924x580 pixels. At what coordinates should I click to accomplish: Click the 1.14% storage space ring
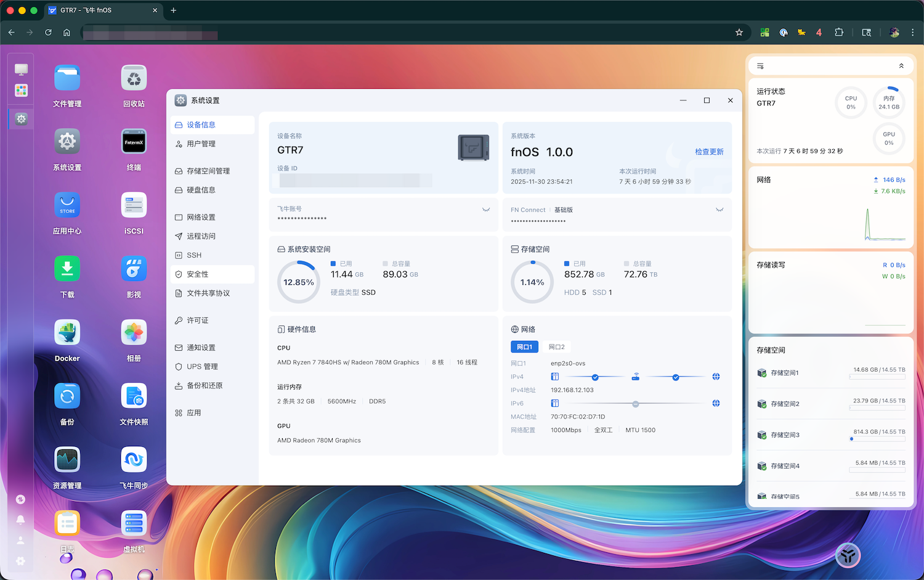coord(532,282)
